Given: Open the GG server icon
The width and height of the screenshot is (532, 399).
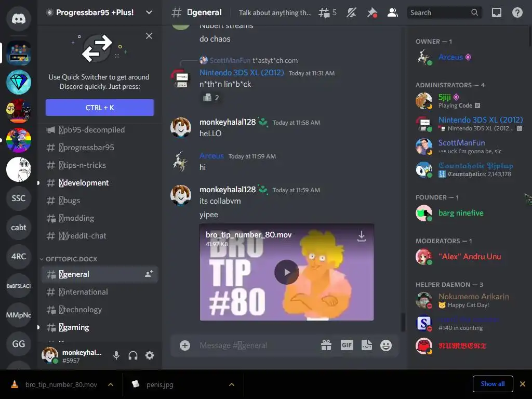Looking at the screenshot, I should pos(19,344).
